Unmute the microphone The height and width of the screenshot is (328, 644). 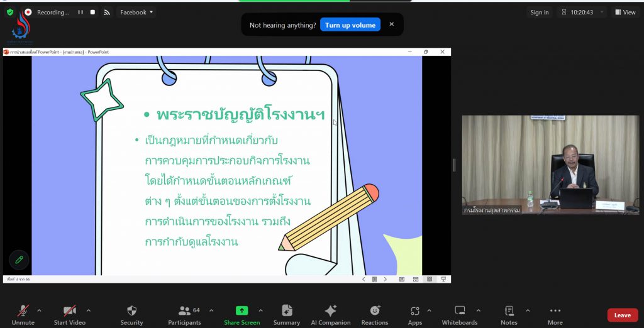[23, 315]
